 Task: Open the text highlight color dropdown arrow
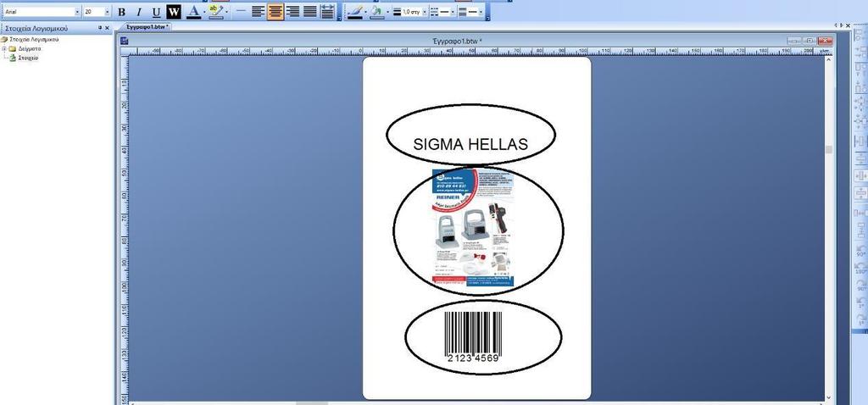click(x=227, y=12)
